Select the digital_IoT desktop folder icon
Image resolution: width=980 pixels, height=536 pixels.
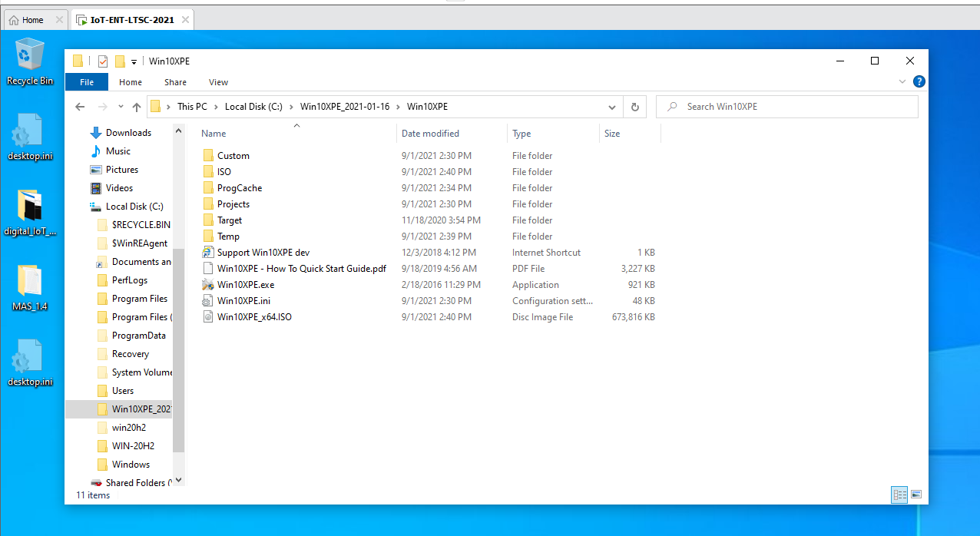[x=30, y=213]
